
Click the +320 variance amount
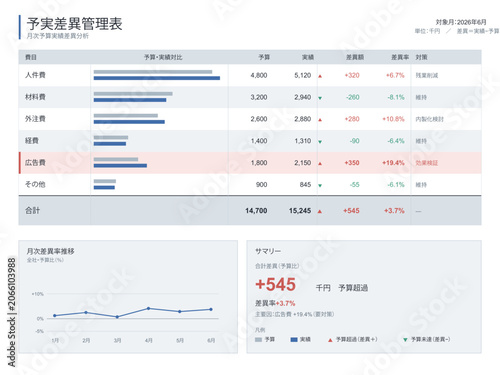click(x=352, y=75)
